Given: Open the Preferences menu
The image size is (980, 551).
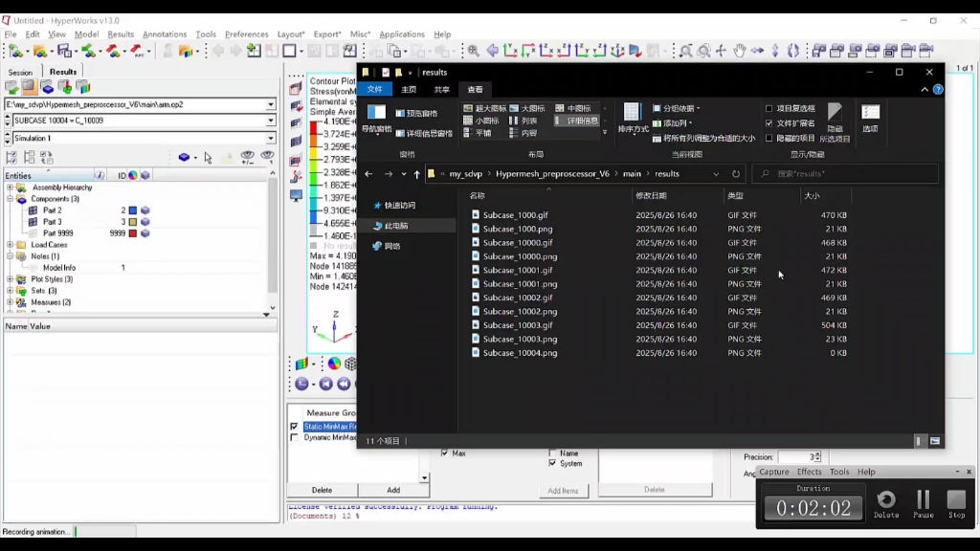Looking at the screenshot, I should [x=246, y=34].
